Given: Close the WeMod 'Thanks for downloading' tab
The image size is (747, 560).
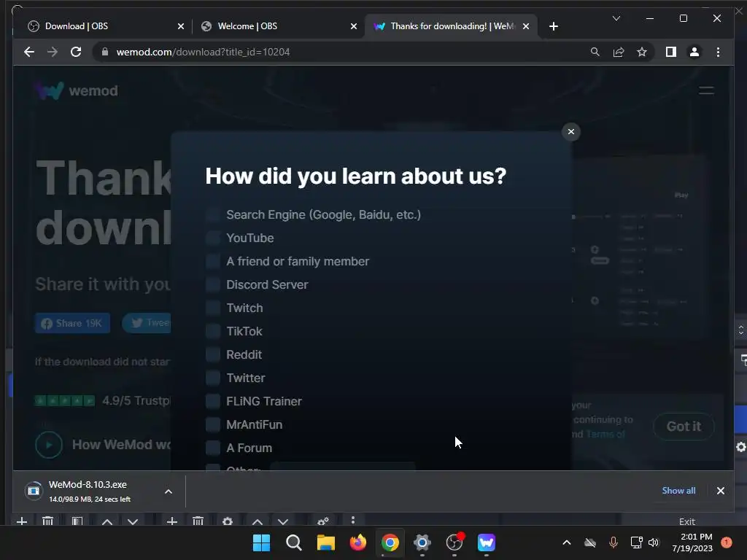Looking at the screenshot, I should pyautogui.click(x=526, y=27).
